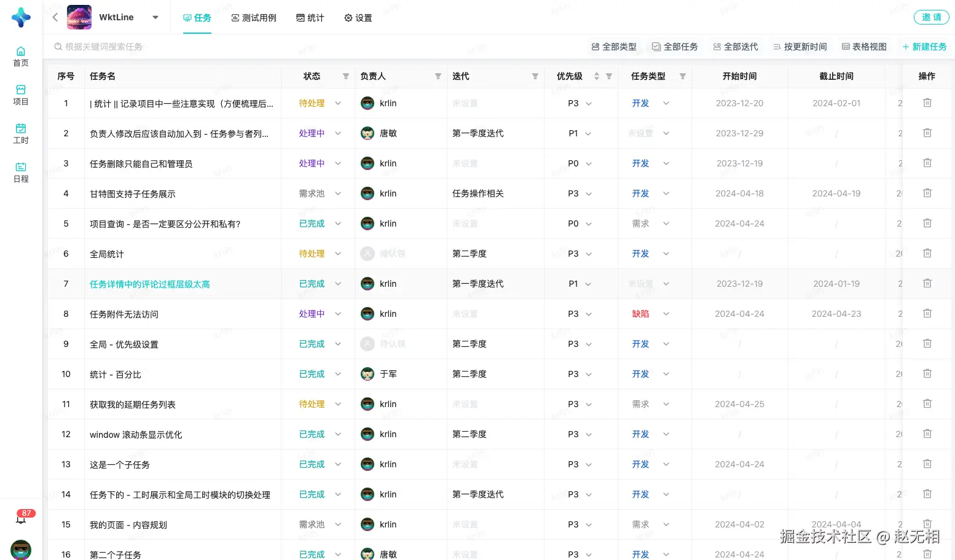Open task 任务删除只能自己和管理员
Image resolution: width=955 pixels, height=560 pixels.
click(x=141, y=164)
